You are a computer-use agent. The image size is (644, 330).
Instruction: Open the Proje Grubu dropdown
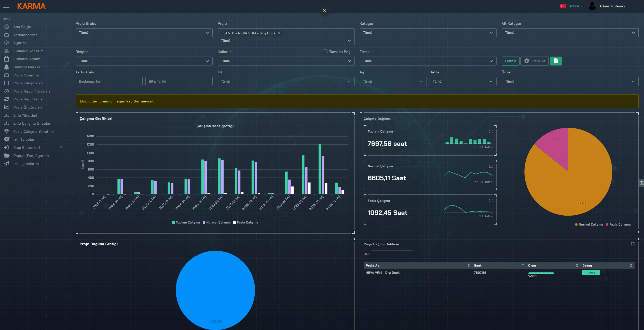[x=144, y=33]
